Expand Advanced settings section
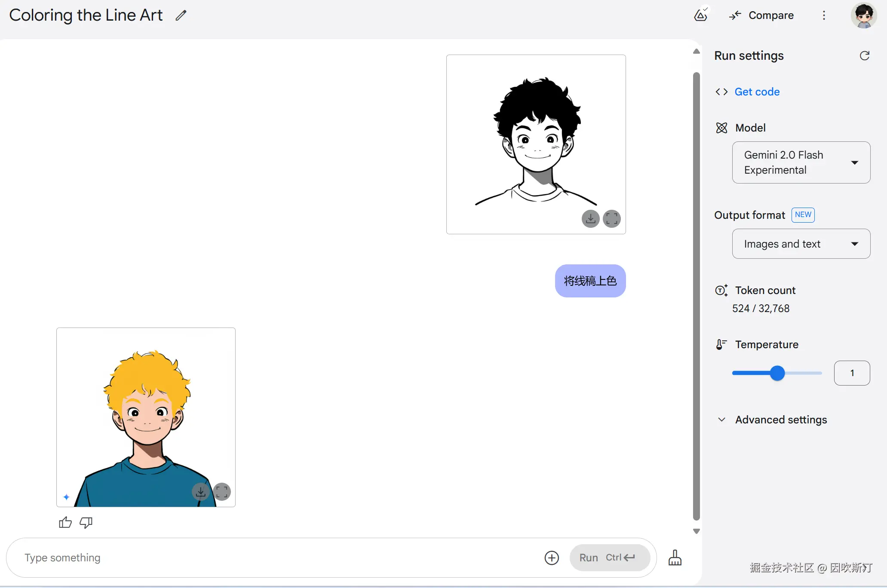 click(781, 420)
